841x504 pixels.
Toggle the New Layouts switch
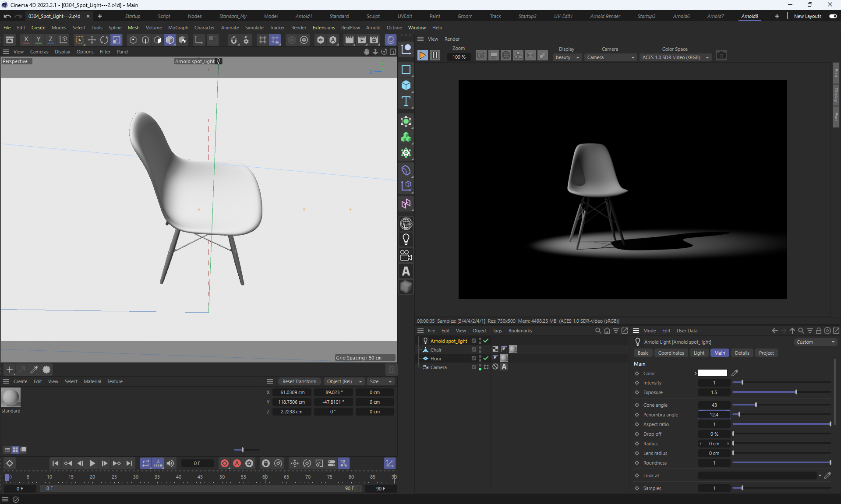tap(833, 16)
